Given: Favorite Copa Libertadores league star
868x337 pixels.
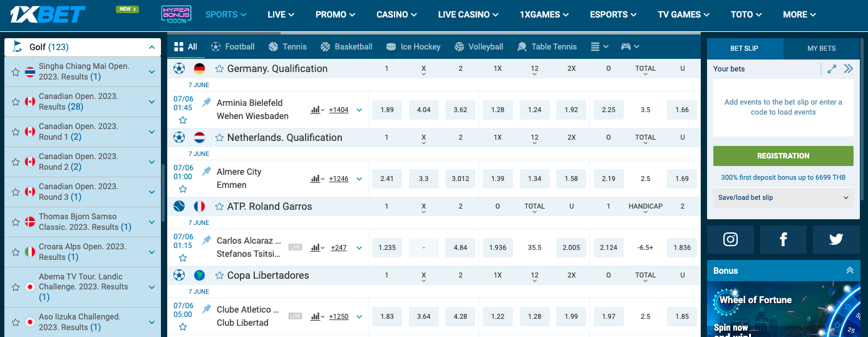Looking at the screenshot, I should [x=220, y=276].
